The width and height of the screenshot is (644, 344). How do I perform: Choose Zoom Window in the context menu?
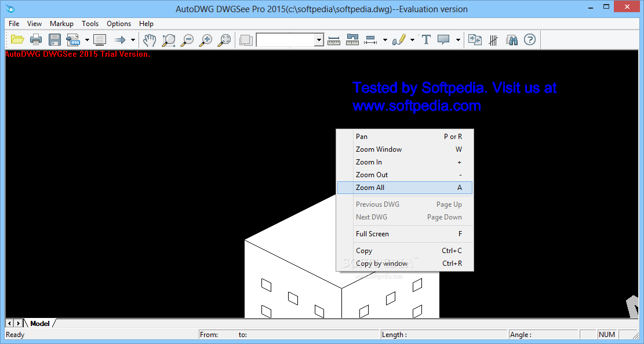coord(405,149)
